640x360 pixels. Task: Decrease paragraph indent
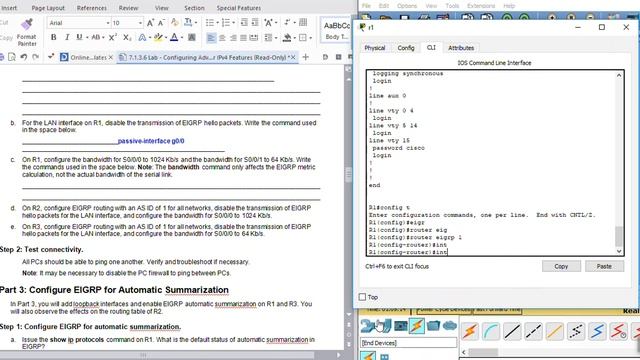244,22
